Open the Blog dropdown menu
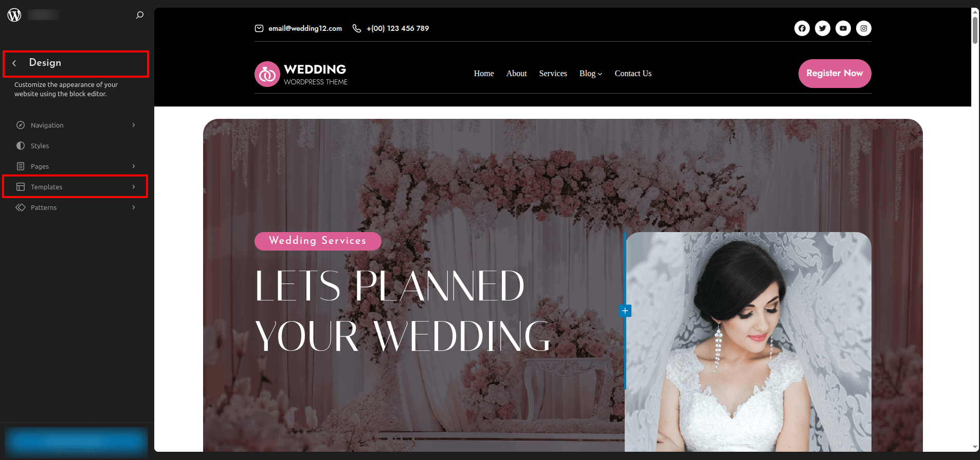 pos(590,74)
